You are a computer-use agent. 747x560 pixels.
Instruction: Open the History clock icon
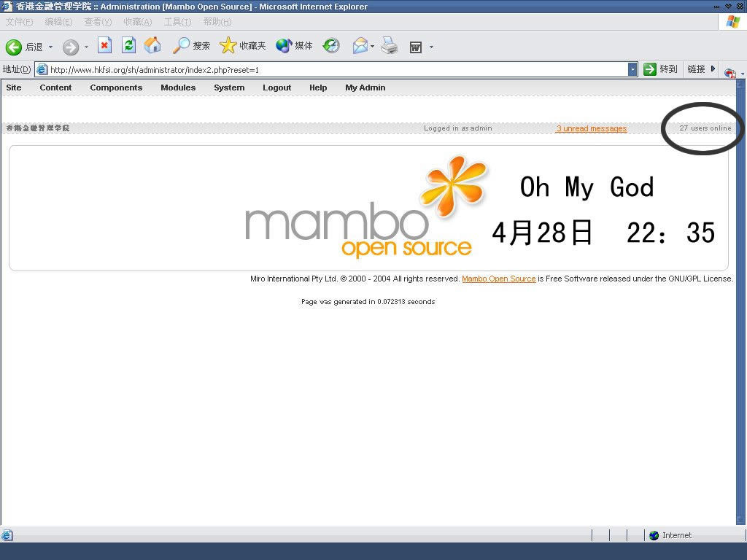coord(331,46)
